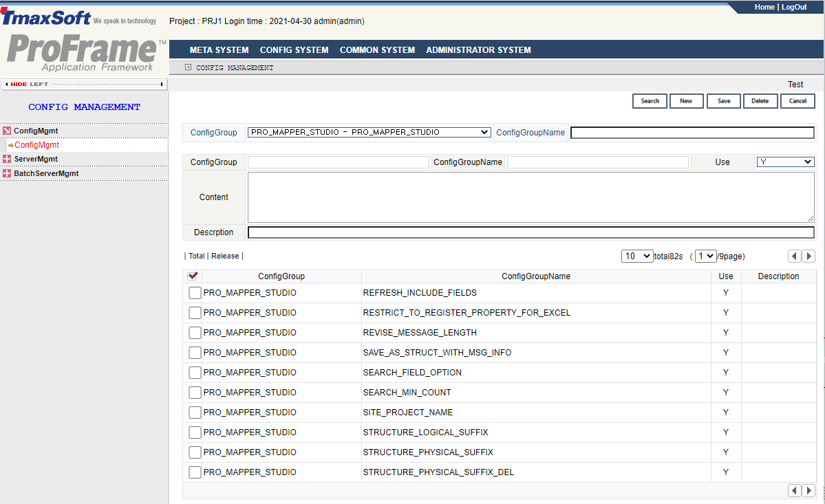
Task: Click the Search button
Action: coord(650,101)
